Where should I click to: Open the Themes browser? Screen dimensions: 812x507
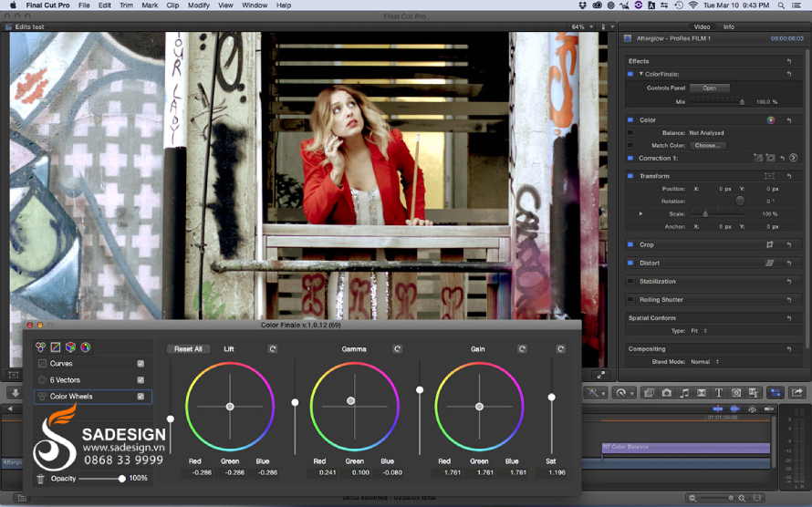pyautogui.click(x=754, y=393)
